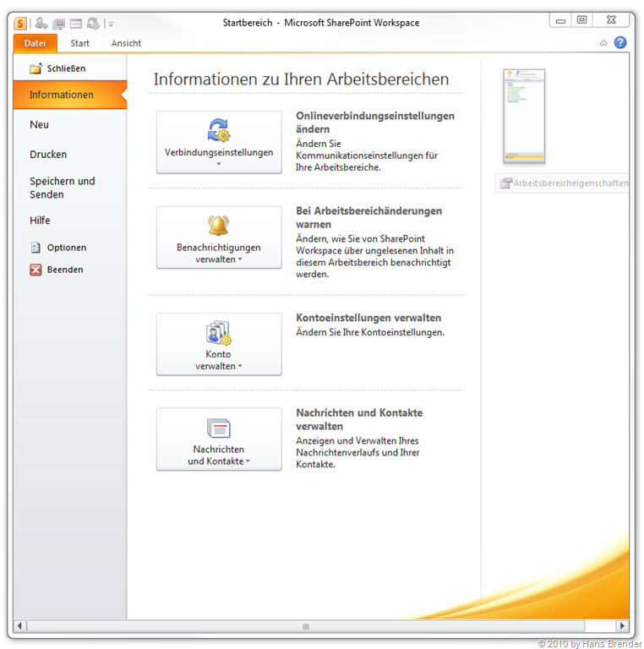Viewport: 644px width, 649px height.
Task: Click the SharePoint Workspace application icon
Action: [21, 24]
